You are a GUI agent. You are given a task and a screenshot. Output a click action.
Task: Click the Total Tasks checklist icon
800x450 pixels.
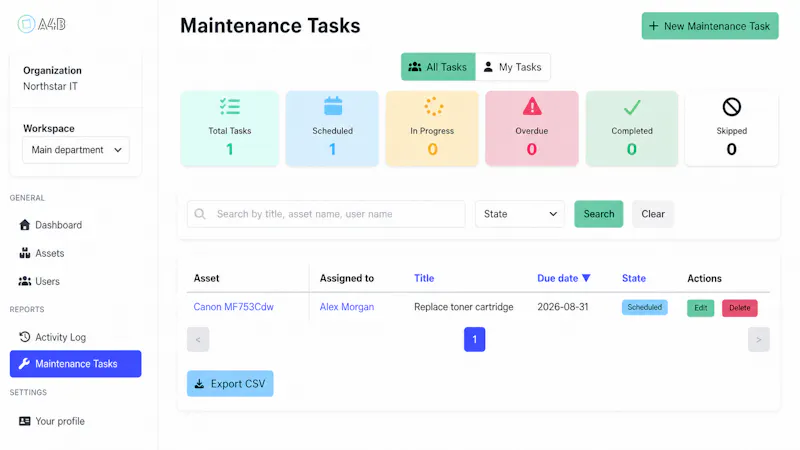pos(230,107)
